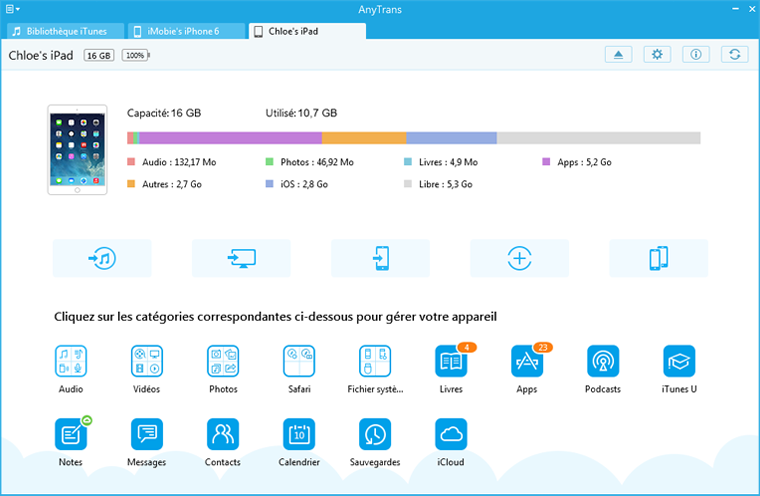Click the Apps : 5,2 Go legend entry
Screen dimensions: 760x496
577,162
